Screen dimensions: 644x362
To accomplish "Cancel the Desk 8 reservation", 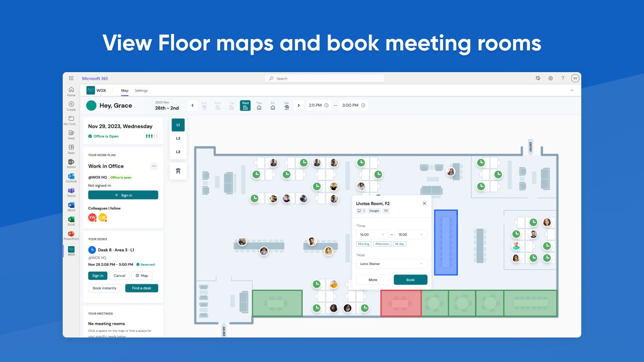I will point(119,276).
